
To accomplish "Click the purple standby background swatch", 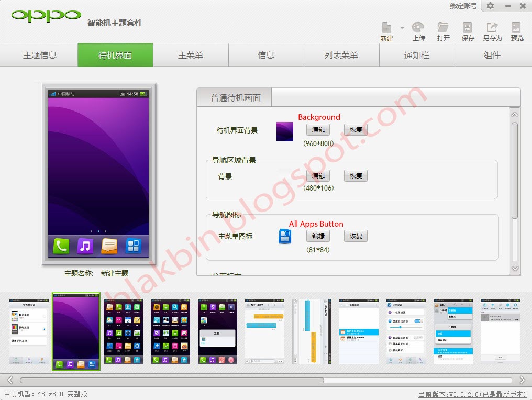I will pyautogui.click(x=285, y=131).
